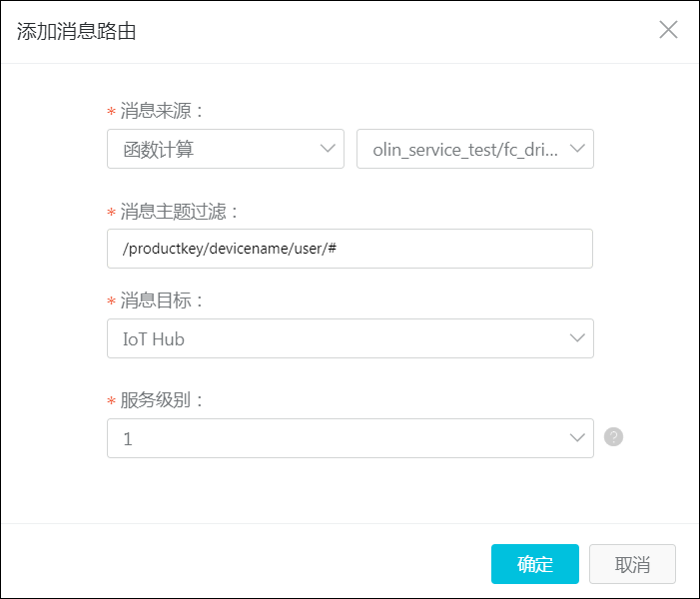Focus the /productkey/devicename/user/# topic filter field
Image resolution: width=700 pixels, height=599 pixels.
pyautogui.click(x=350, y=249)
